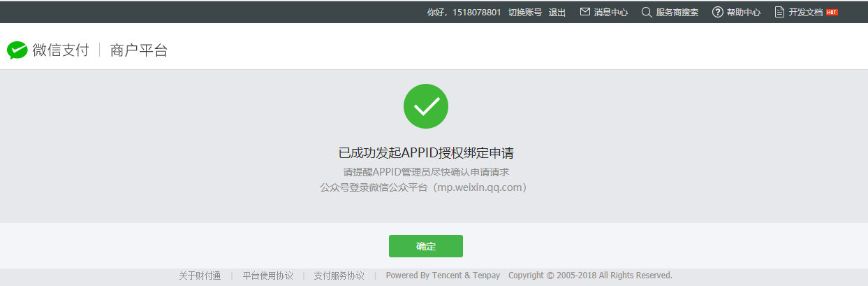Click the envelope icon for 消息中心
Screen dimensions: 868x286
coord(585,12)
